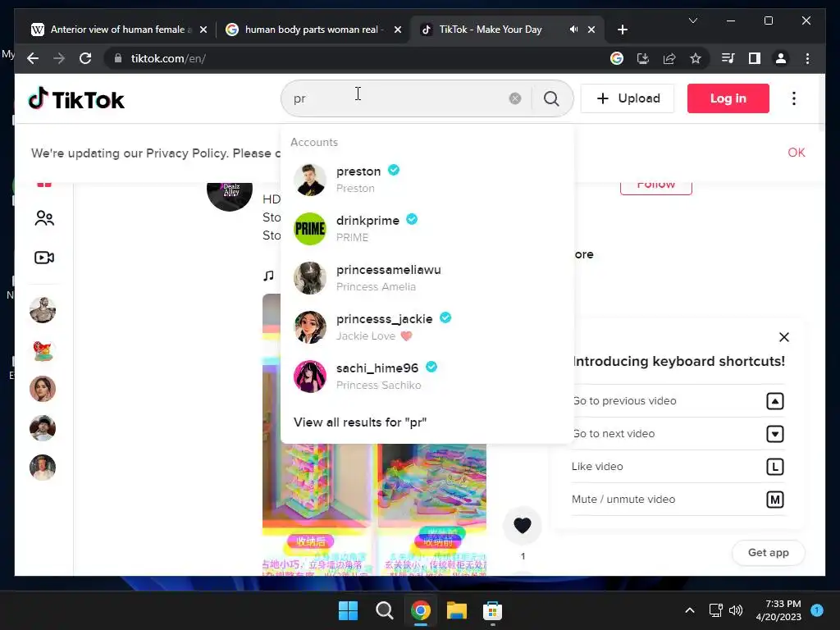Open Microsoft Store from taskbar
840x630 pixels.
[x=492, y=610]
